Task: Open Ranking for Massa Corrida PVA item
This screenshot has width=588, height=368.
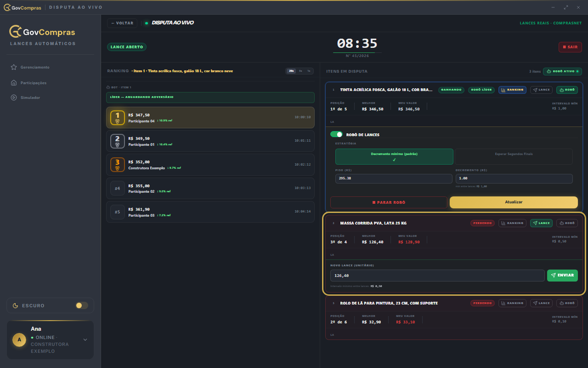Action: tap(513, 223)
